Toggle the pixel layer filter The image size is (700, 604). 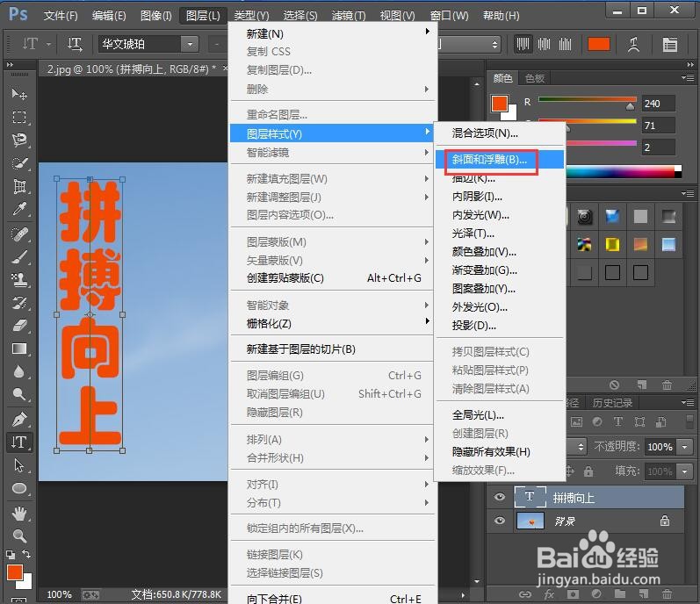point(576,421)
